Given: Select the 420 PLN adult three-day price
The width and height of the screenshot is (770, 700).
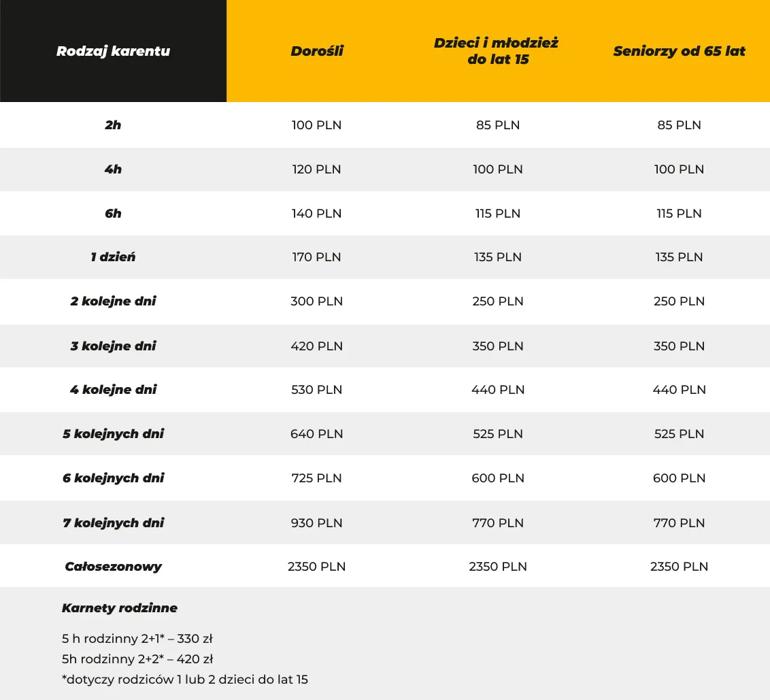Looking at the screenshot, I should [x=316, y=346].
